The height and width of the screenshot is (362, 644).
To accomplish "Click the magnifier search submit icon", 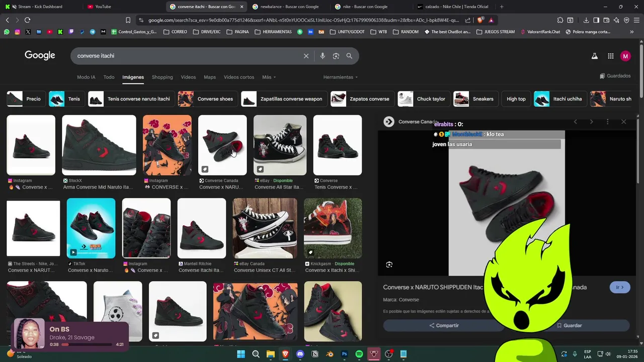I will pyautogui.click(x=349, y=56).
